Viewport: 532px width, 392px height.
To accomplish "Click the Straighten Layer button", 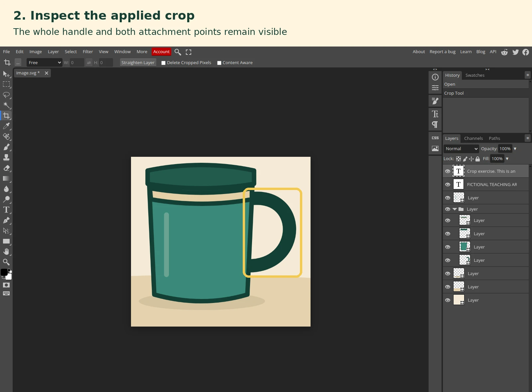I will coord(138,63).
